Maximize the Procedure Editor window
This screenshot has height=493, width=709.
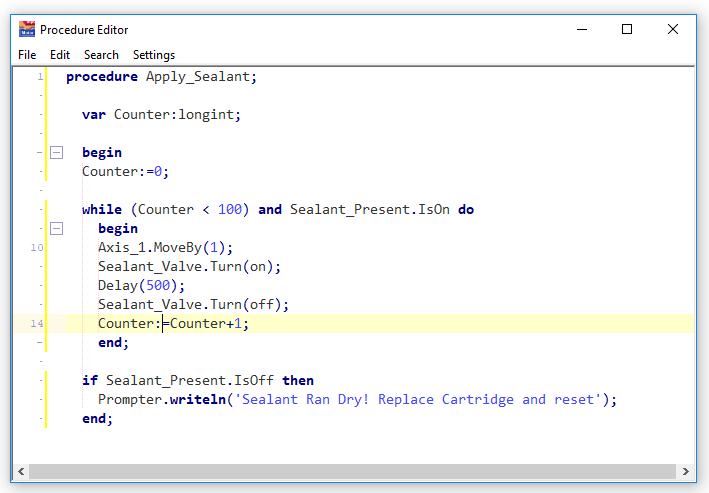(627, 29)
